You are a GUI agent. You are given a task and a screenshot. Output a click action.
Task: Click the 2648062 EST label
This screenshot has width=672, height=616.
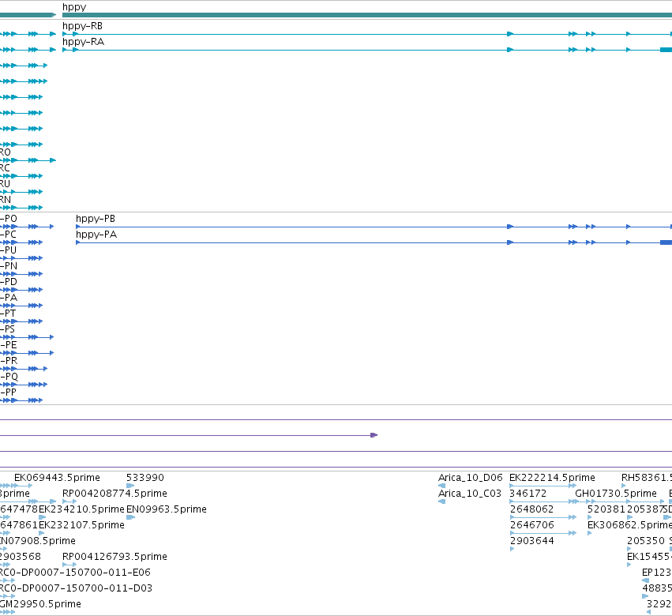[x=531, y=509]
